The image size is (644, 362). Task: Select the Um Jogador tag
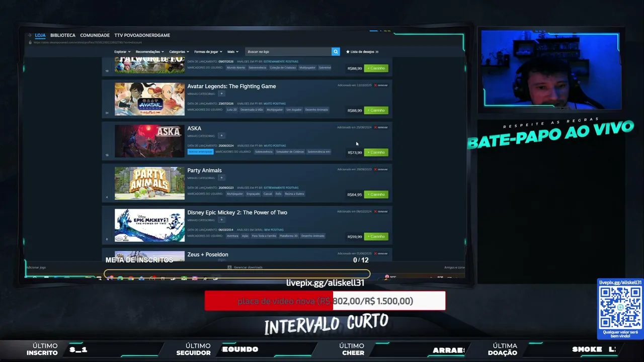coord(294,110)
